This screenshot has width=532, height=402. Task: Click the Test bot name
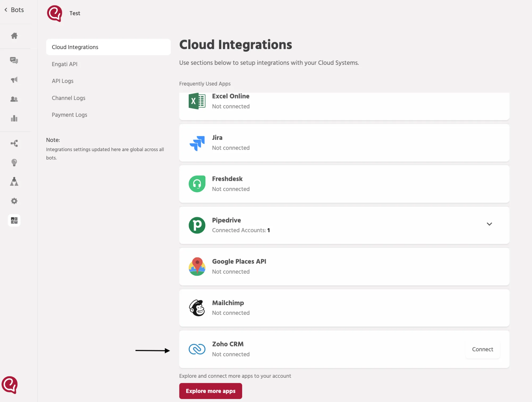click(75, 13)
